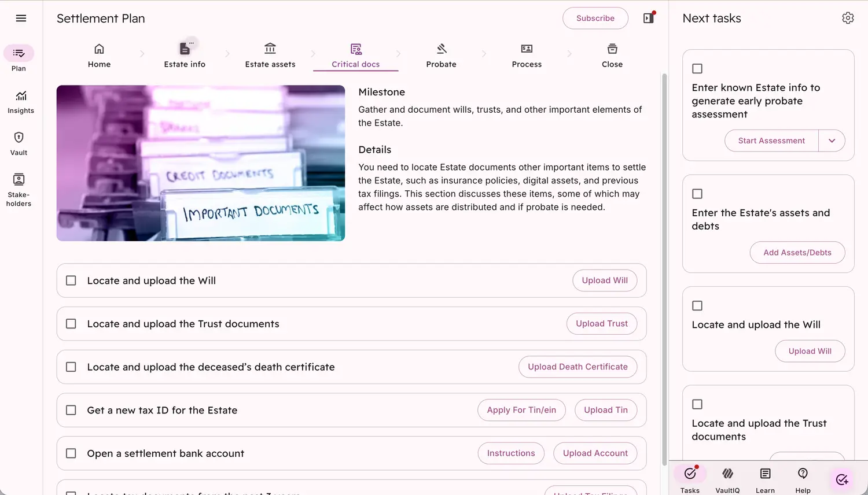
Task: Open VaultIQ in the bottom bar
Action: tap(727, 479)
